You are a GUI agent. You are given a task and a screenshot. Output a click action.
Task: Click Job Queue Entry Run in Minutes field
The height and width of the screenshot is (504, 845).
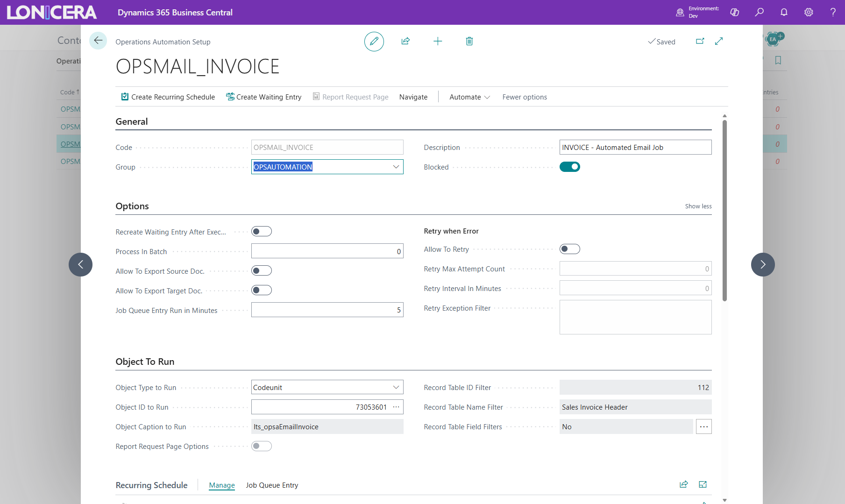point(327,310)
